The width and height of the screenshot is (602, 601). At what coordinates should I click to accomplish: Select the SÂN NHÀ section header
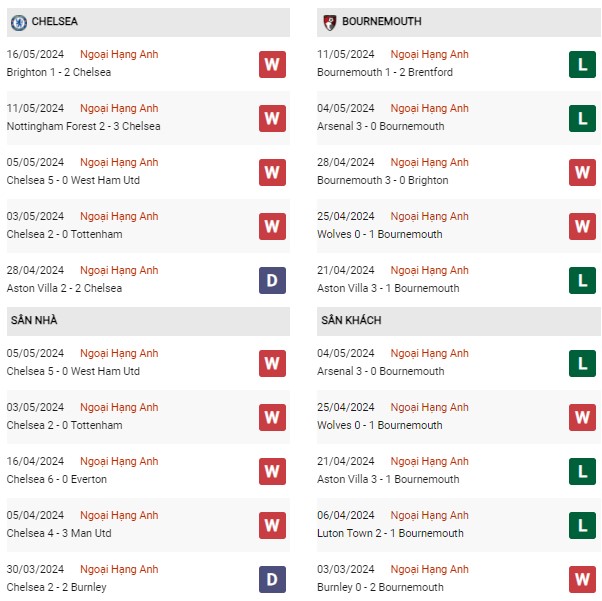tap(148, 321)
